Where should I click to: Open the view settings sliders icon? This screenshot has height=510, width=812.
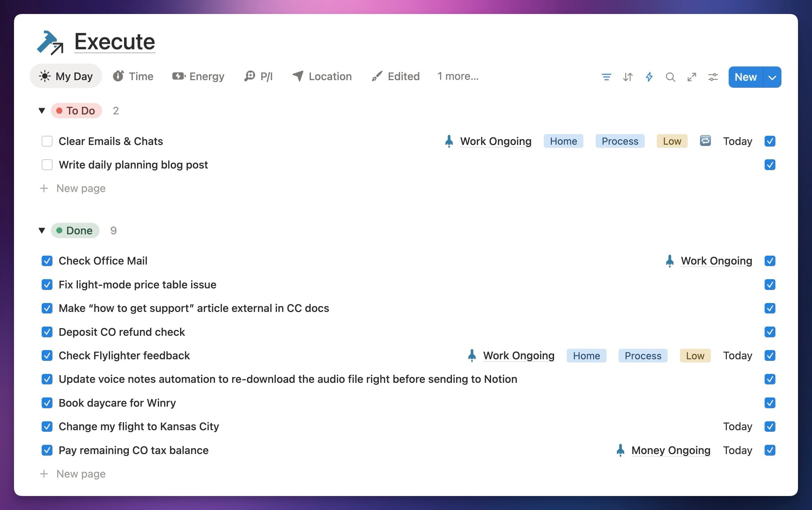pos(712,77)
